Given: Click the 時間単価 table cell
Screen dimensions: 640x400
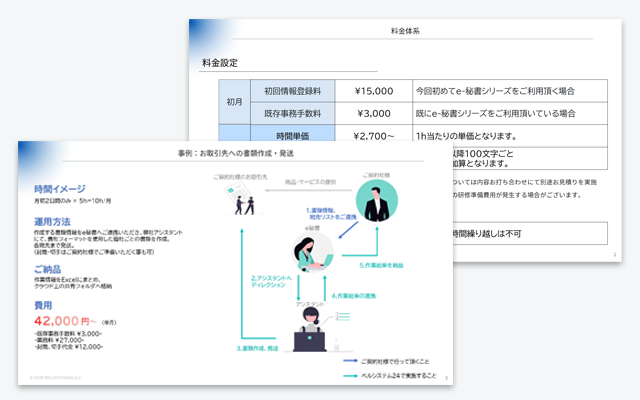Looking at the screenshot, I should [292, 136].
